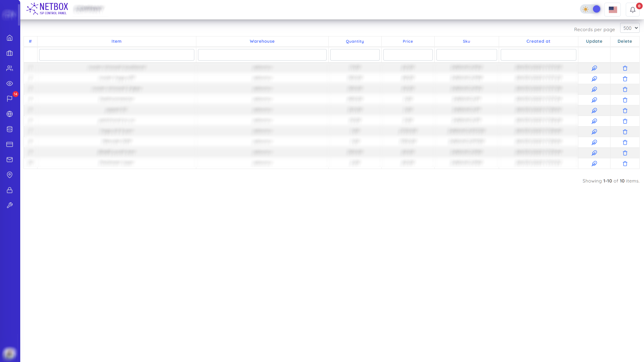The width and height of the screenshot is (644, 362).
Task: Click the eye icon in sidebar
Action: (x=10, y=83)
